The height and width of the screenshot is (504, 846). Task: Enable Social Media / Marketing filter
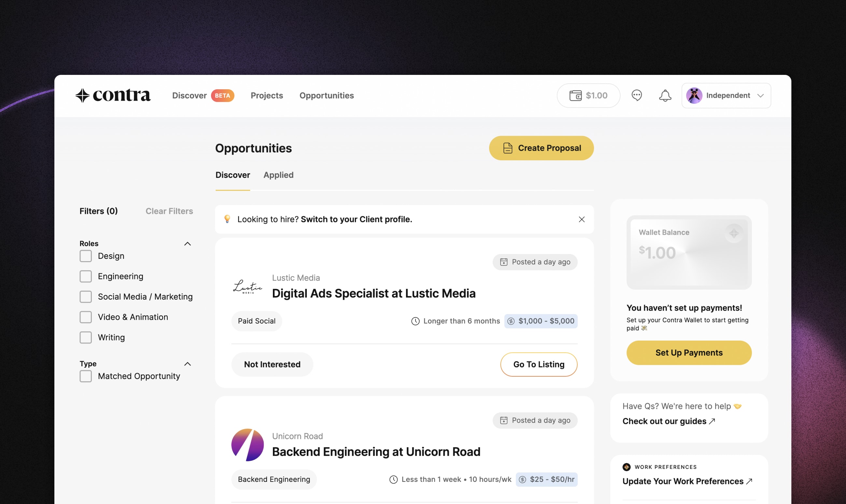[x=86, y=297]
